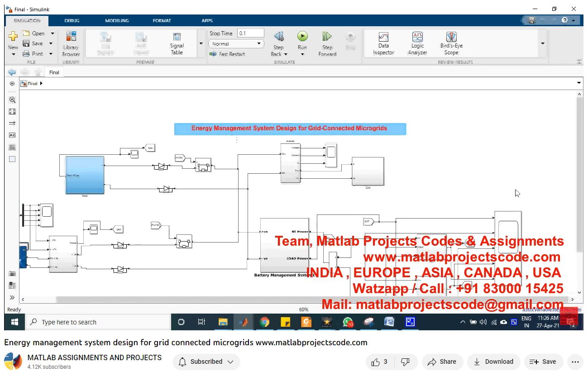
Task: Click the Download button
Action: [493, 362]
